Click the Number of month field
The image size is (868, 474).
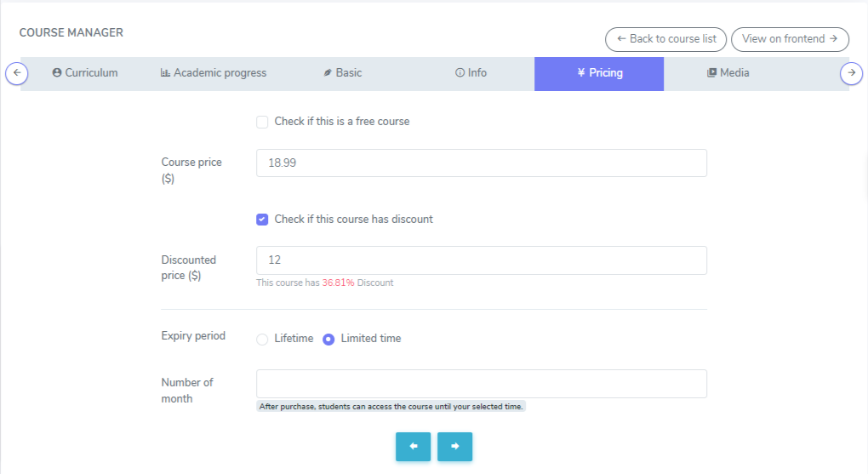[481, 384]
